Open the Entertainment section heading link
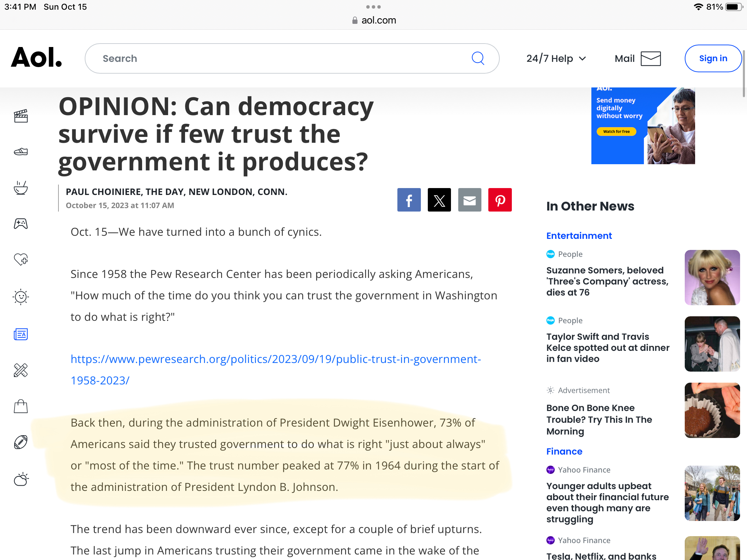 [x=579, y=236]
